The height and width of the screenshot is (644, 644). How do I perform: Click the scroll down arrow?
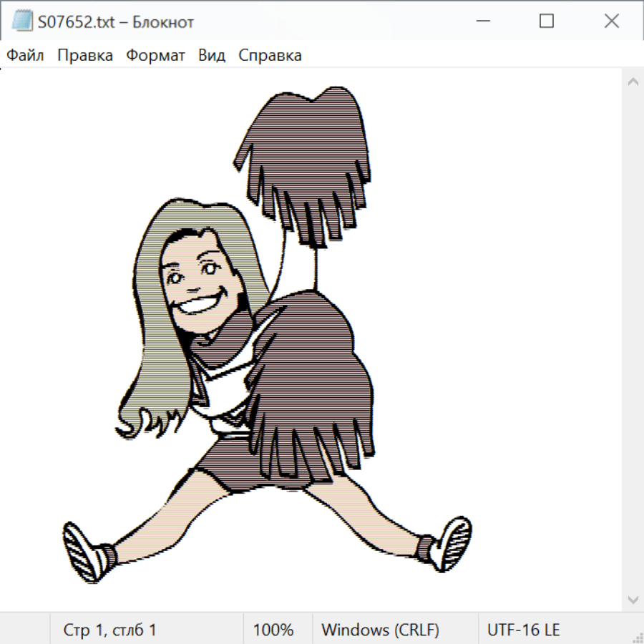(633, 599)
